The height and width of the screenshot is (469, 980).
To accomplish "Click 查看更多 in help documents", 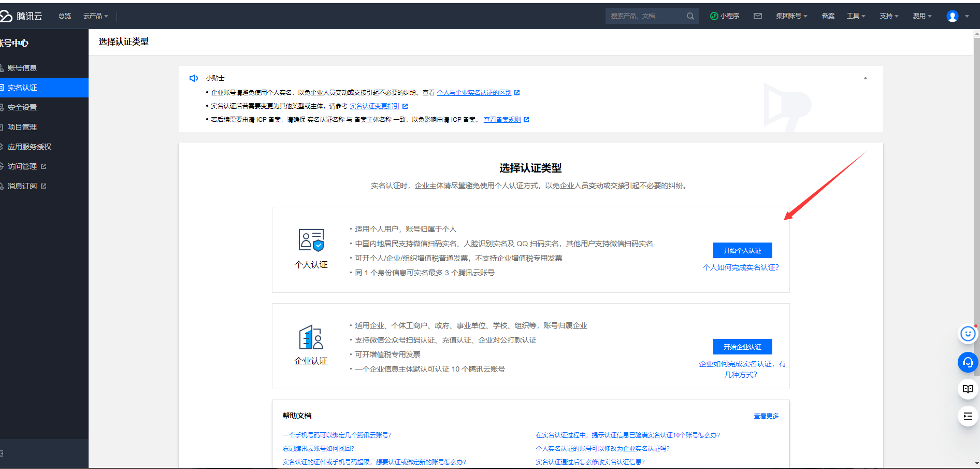I will tap(766, 416).
